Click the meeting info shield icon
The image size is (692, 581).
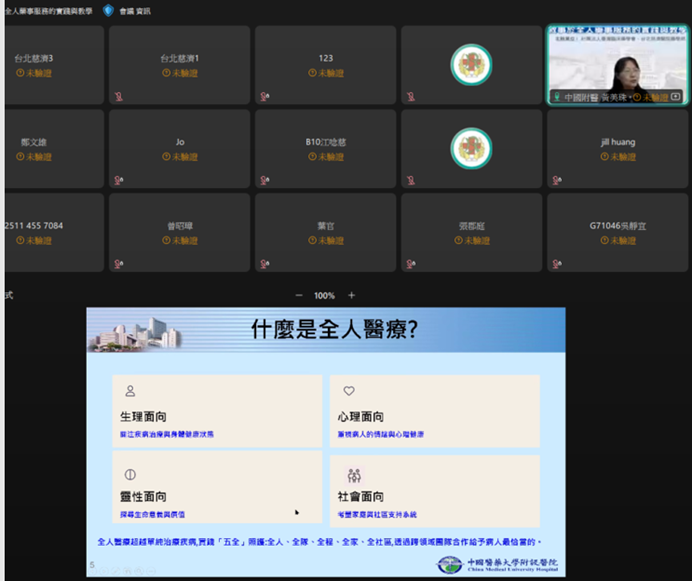click(108, 10)
